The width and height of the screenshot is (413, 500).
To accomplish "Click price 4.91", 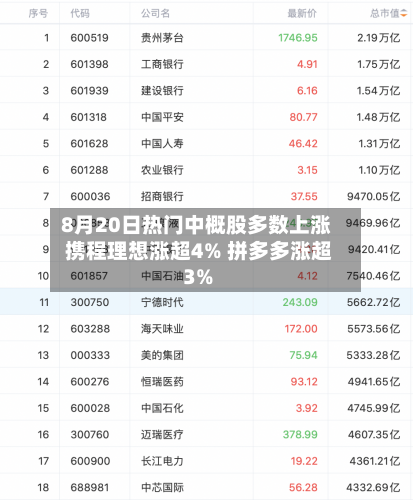I will pos(307,64).
